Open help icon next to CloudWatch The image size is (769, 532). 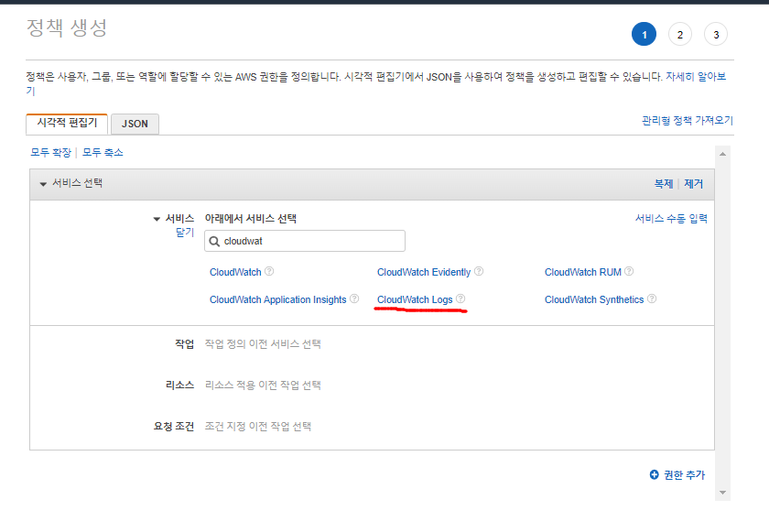tap(269, 271)
